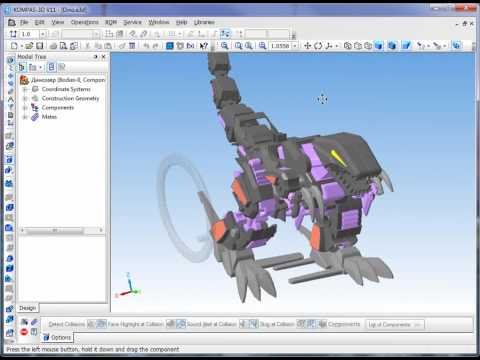Select the Mates item in model tree

coord(49,117)
